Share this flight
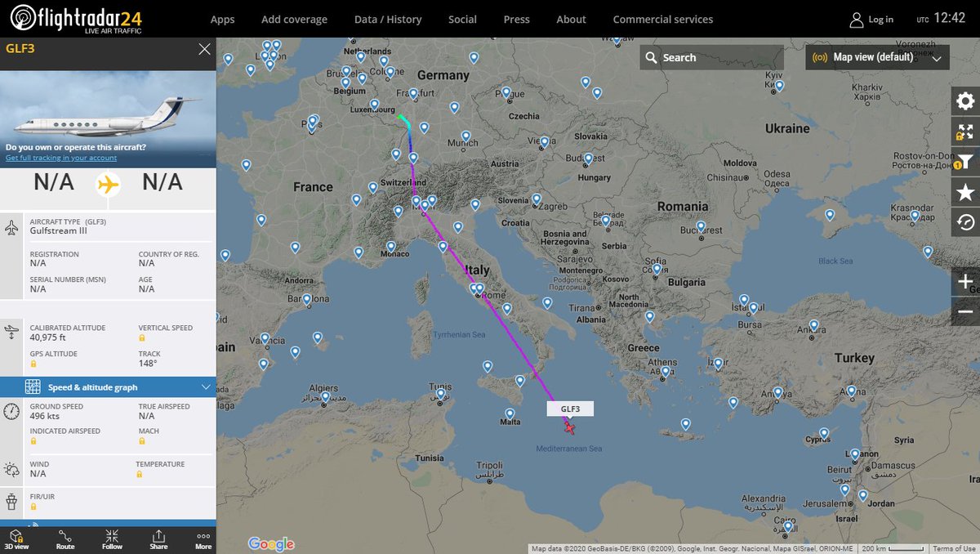 point(158,539)
